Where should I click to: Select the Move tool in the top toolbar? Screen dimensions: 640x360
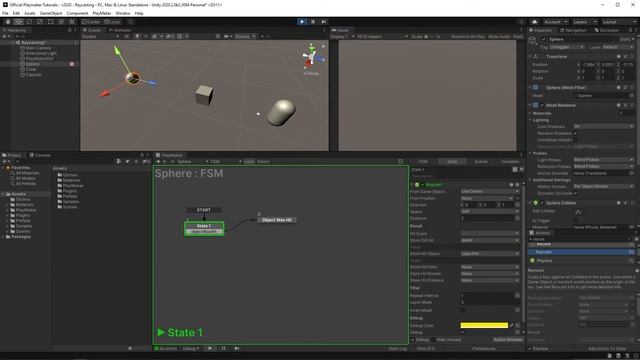18,22
